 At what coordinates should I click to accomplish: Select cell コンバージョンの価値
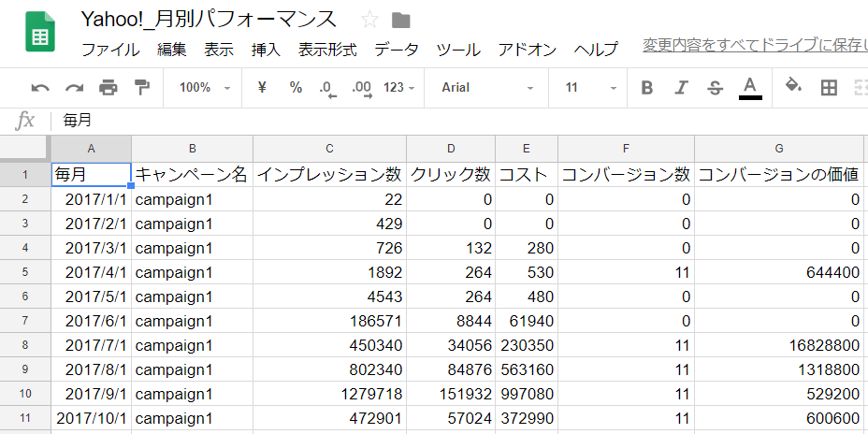[x=779, y=175]
